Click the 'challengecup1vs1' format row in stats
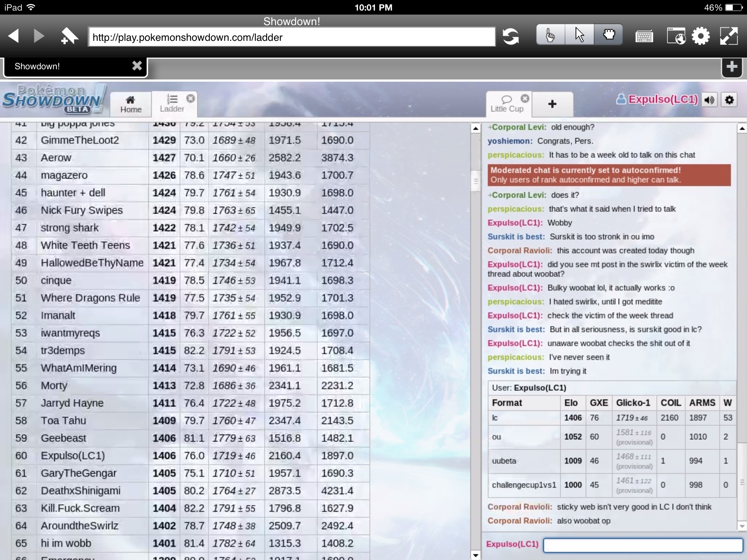The image size is (747, 560). [x=612, y=485]
